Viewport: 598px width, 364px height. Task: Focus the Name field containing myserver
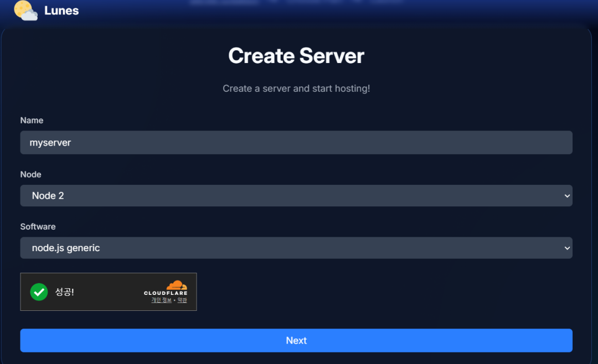(x=296, y=143)
